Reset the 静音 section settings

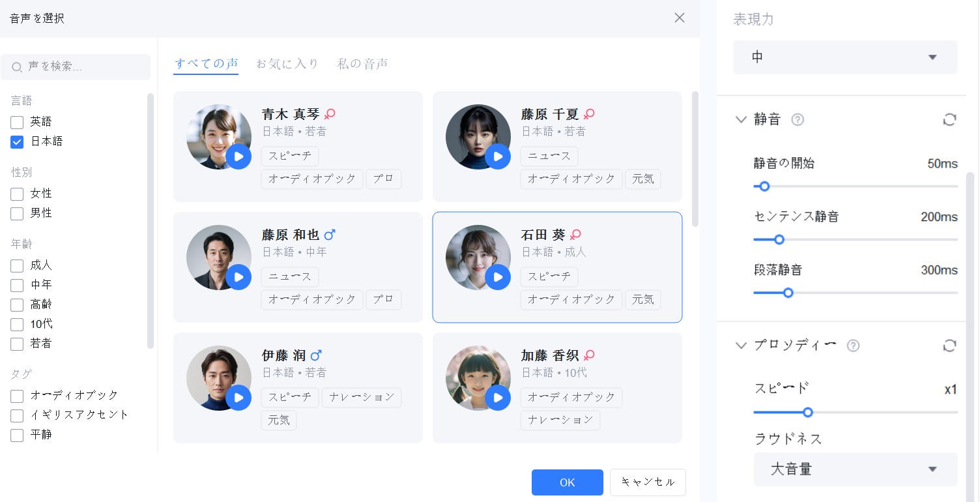click(949, 119)
